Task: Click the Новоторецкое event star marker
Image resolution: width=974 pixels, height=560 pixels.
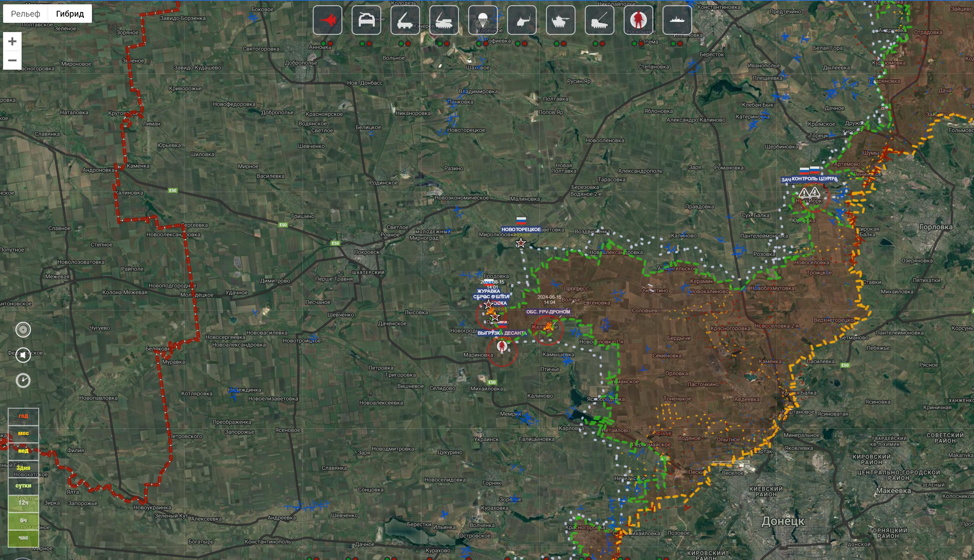Action: tap(520, 243)
